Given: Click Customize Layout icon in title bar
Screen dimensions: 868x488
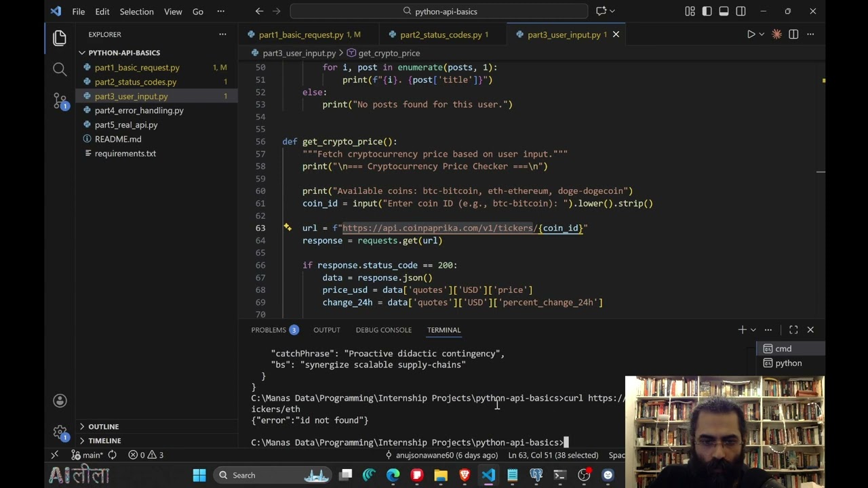Looking at the screenshot, I should 690,12.
